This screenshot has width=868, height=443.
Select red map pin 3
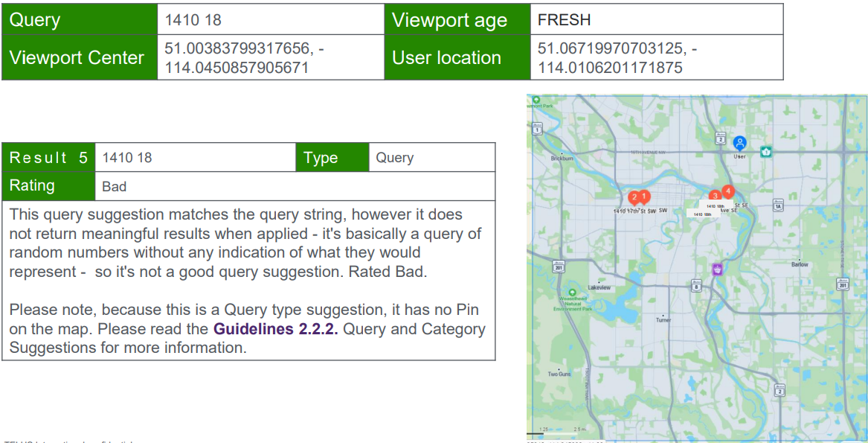[x=715, y=195]
